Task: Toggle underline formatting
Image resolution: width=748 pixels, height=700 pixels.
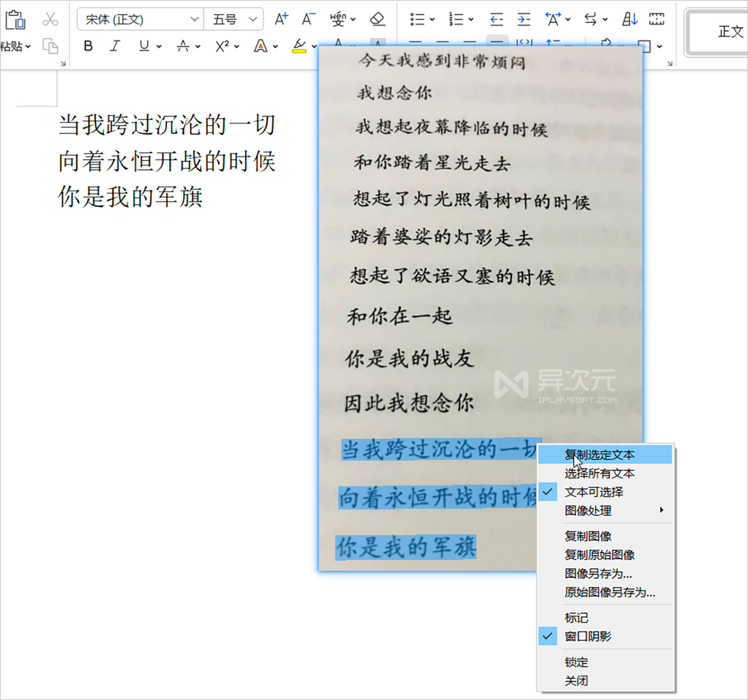Action: (143, 46)
